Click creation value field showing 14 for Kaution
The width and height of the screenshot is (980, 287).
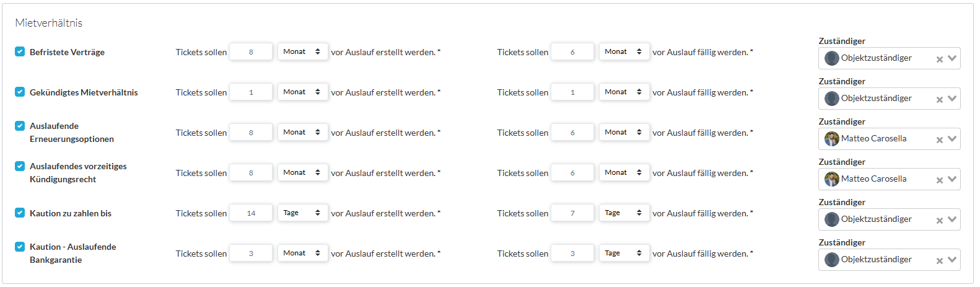click(x=251, y=213)
